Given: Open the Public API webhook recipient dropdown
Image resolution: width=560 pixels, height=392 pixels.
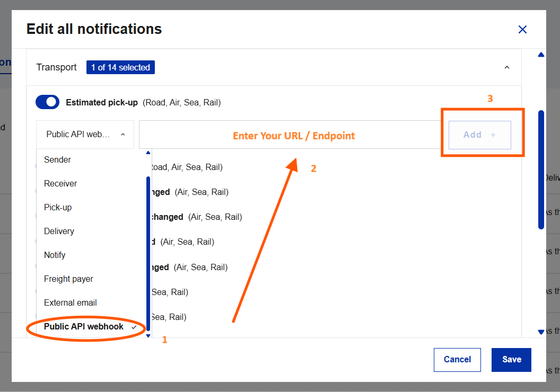Looking at the screenshot, I should (x=85, y=135).
